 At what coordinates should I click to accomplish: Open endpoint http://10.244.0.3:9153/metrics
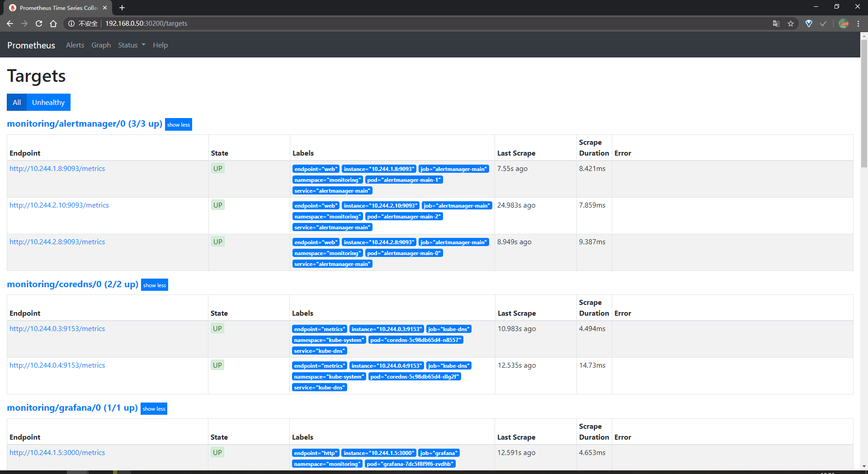57,329
